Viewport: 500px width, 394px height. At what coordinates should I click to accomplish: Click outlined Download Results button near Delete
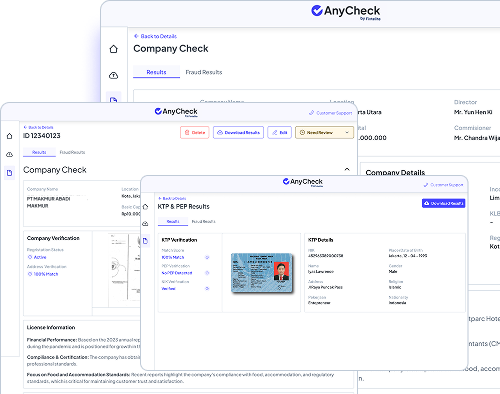click(x=238, y=132)
